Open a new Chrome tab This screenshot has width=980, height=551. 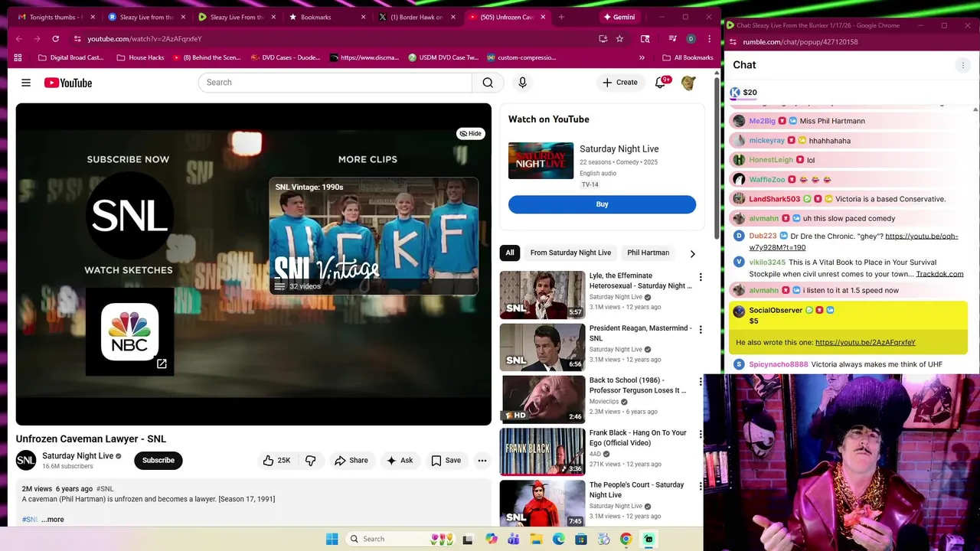(561, 17)
